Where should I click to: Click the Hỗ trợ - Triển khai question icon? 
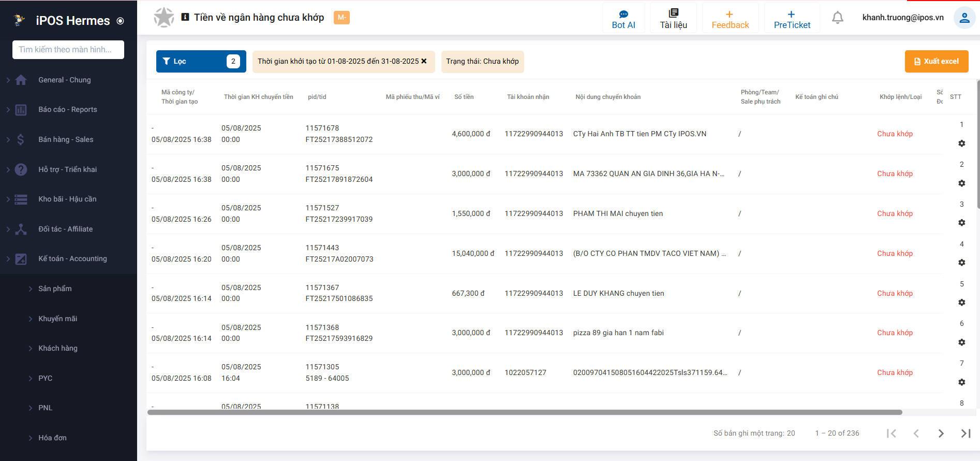(x=21, y=169)
